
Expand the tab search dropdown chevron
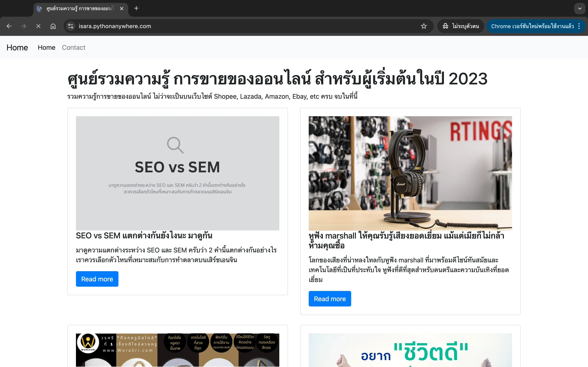click(x=580, y=9)
